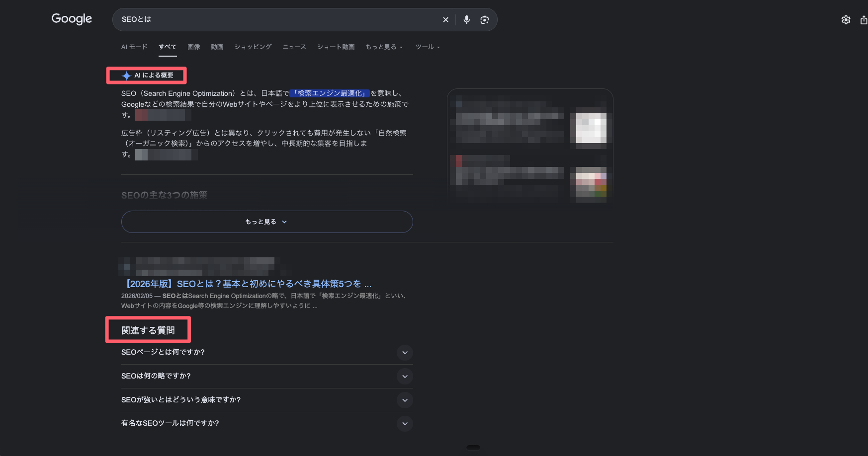Click the share icon at top right

[864, 20]
